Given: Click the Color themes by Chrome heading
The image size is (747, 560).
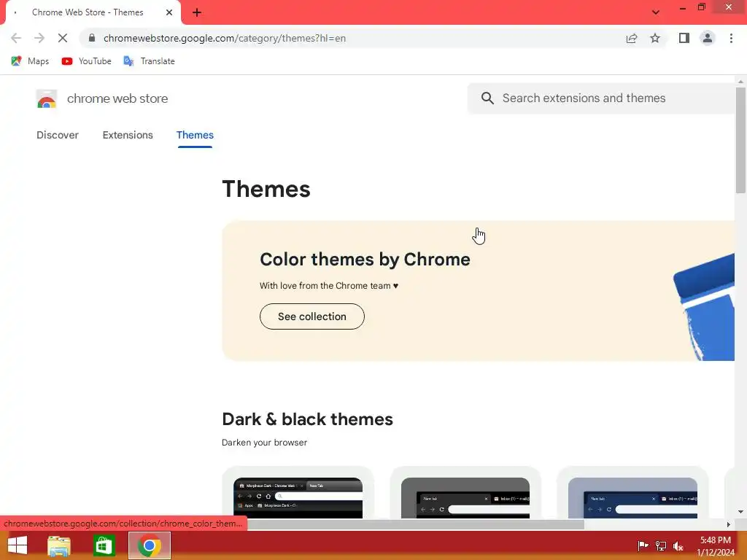Looking at the screenshot, I should tap(365, 260).
